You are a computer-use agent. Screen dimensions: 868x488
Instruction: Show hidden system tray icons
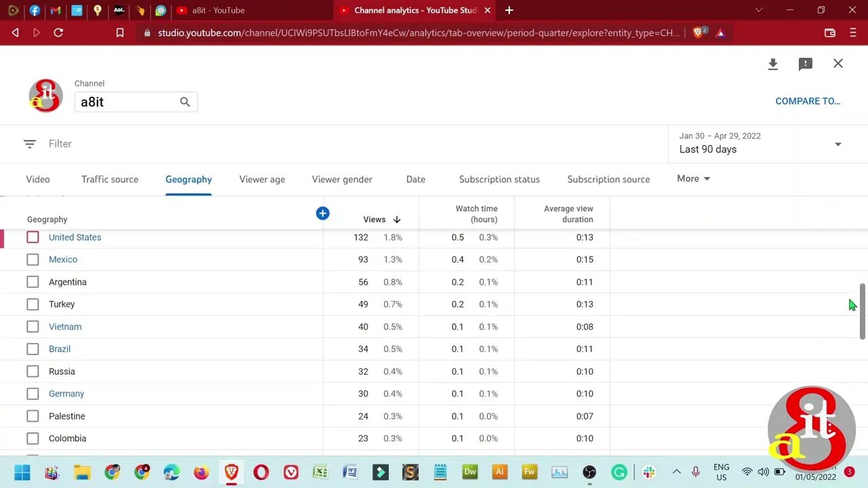click(x=676, y=472)
